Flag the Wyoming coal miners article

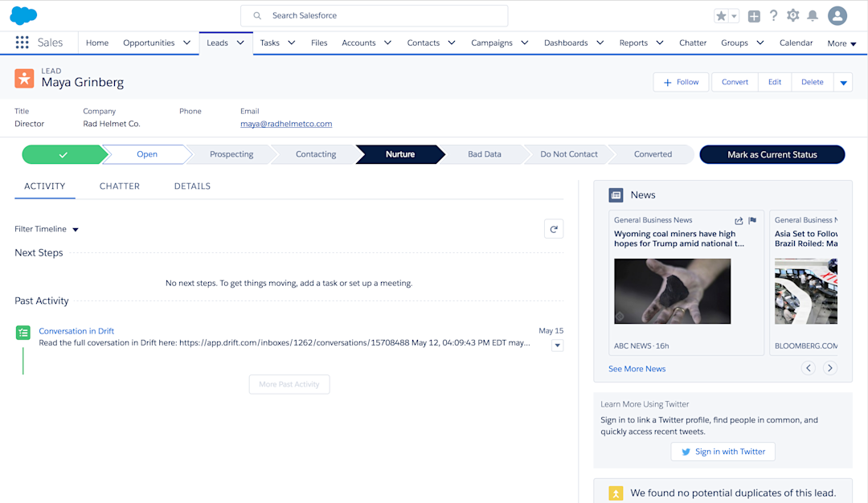pyautogui.click(x=752, y=220)
